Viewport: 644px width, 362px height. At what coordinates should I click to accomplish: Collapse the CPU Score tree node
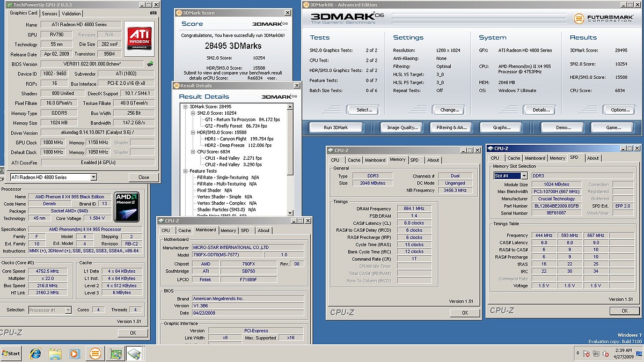tap(192, 152)
